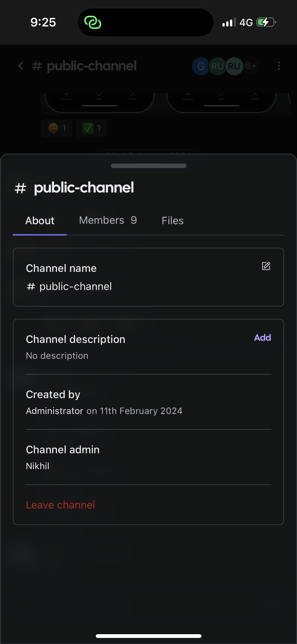Screen dimensions: 297x644
Task: Tap the green link icon in Dynamic Island
Action: click(93, 23)
